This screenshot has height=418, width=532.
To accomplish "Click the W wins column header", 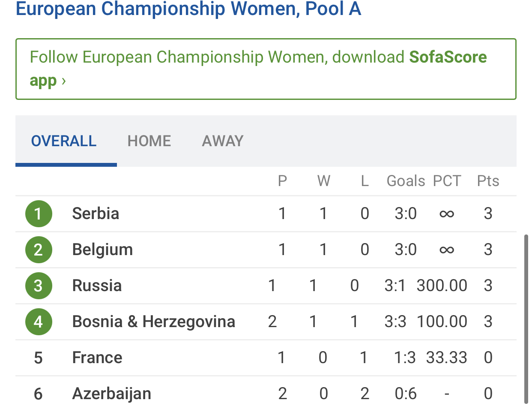I will point(324,181).
